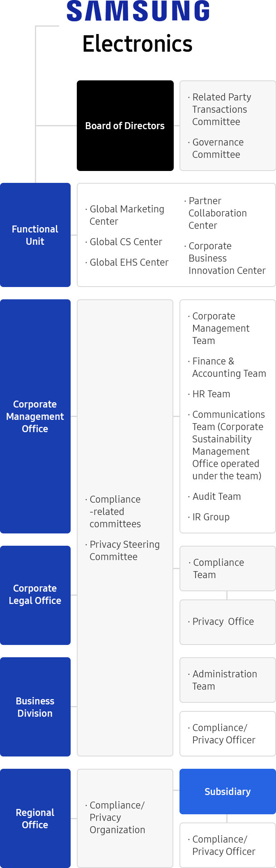This screenshot has width=276, height=868.
Task: Select the Regional Office blue box
Action: coord(35,818)
